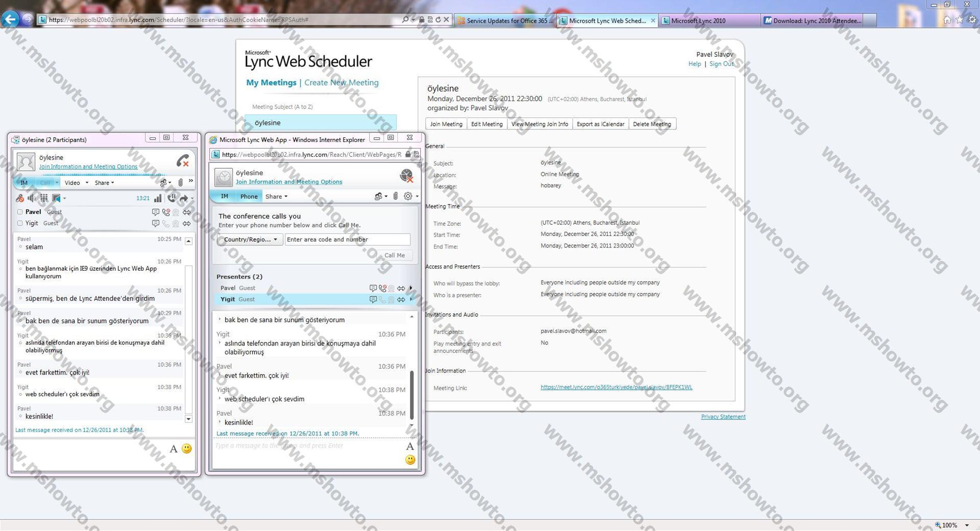Viewport: 980px width, 531px height.
Task: Open browser favorites star icon
Action: click(959, 20)
